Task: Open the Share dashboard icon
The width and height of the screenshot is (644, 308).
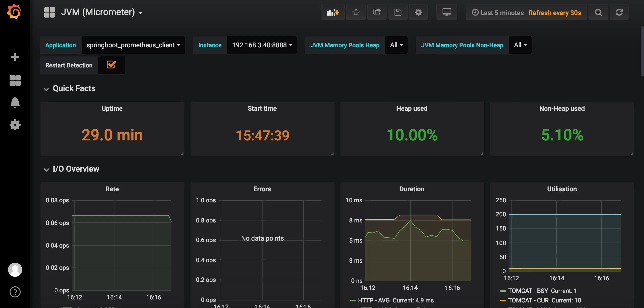Action: tap(377, 12)
